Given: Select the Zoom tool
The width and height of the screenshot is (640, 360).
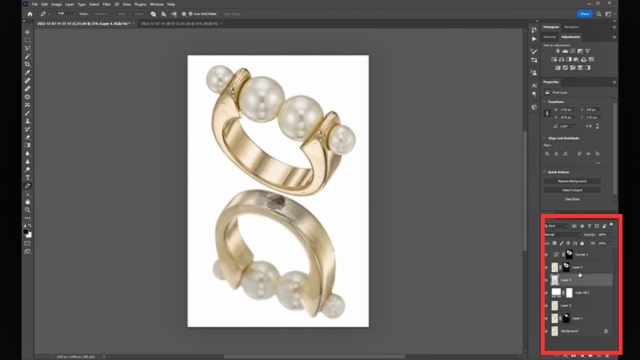Looking at the screenshot, I should tap(27, 210).
